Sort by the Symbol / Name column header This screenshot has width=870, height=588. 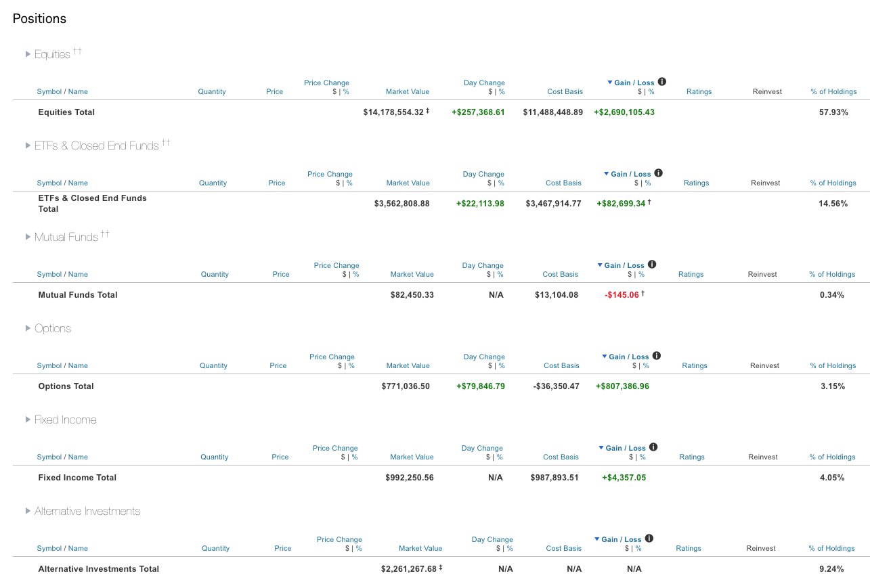(x=63, y=91)
